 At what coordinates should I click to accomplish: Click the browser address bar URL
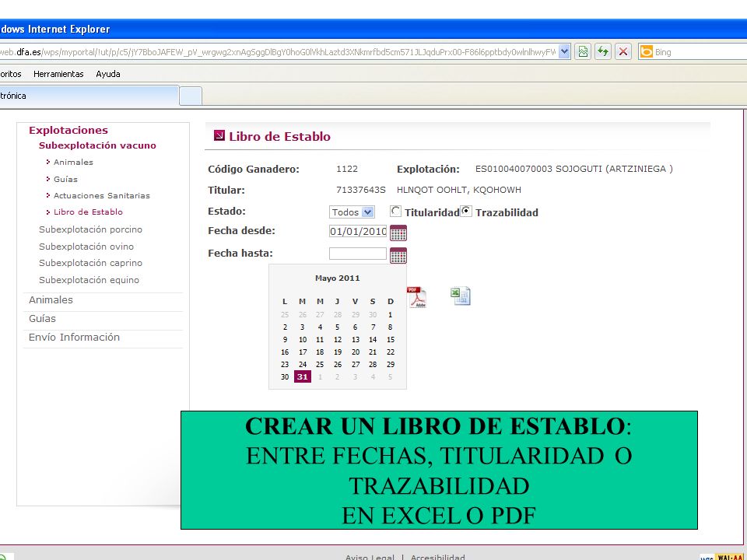[x=278, y=52]
